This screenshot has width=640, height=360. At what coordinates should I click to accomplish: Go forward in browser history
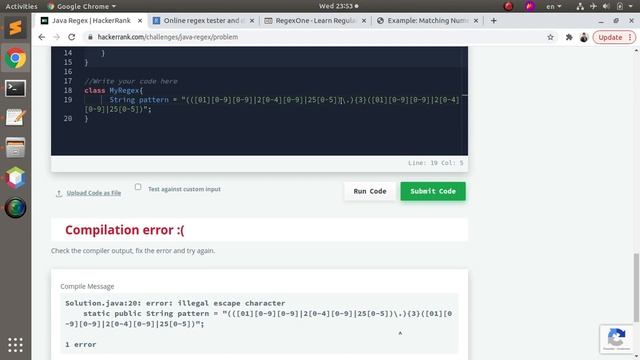[x=57, y=37]
